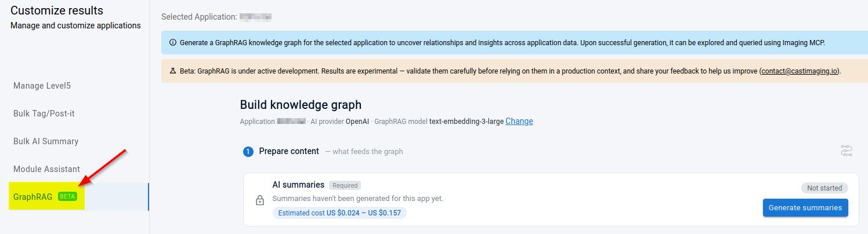Click Generate summaries button
The width and height of the screenshot is (868, 234).
tap(805, 207)
